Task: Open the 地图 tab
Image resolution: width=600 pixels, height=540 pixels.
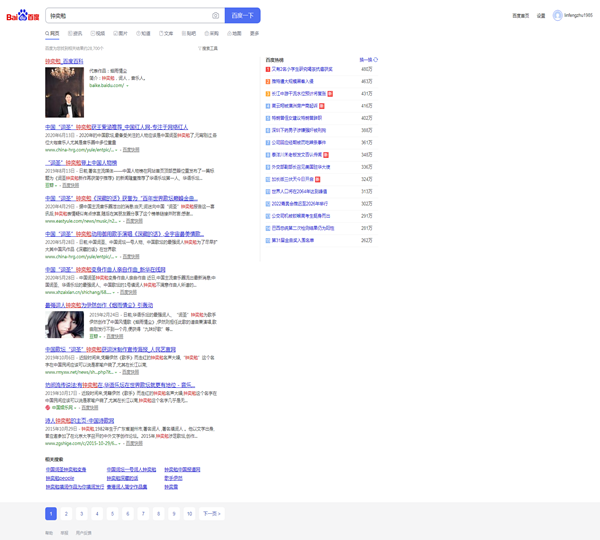Action: 235,33
